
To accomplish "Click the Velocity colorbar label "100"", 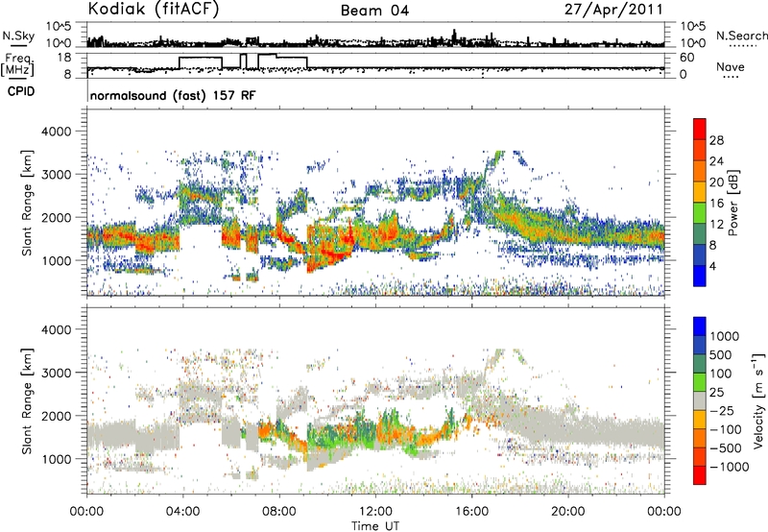I will click(721, 374).
